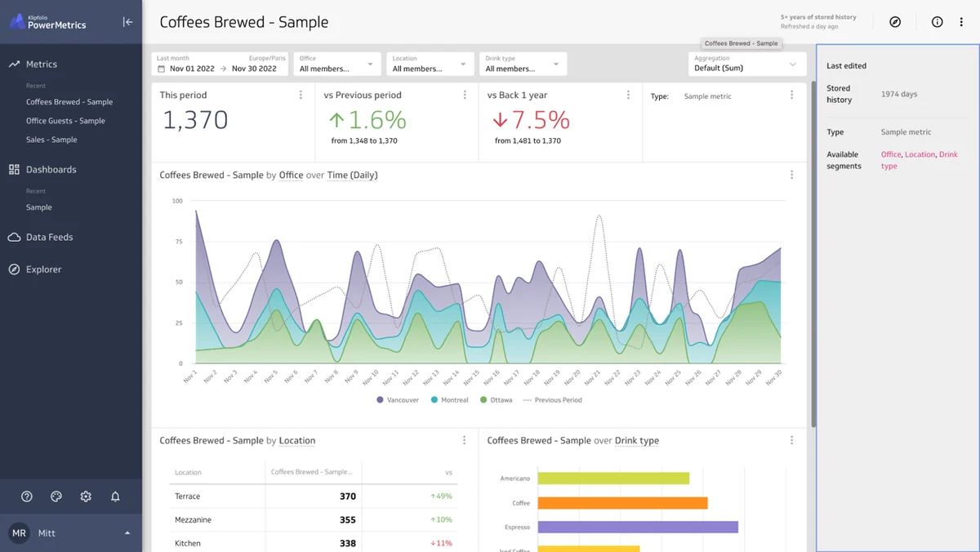Open notifications bell icon
Screen dimensions: 980x552
tap(115, 496)
